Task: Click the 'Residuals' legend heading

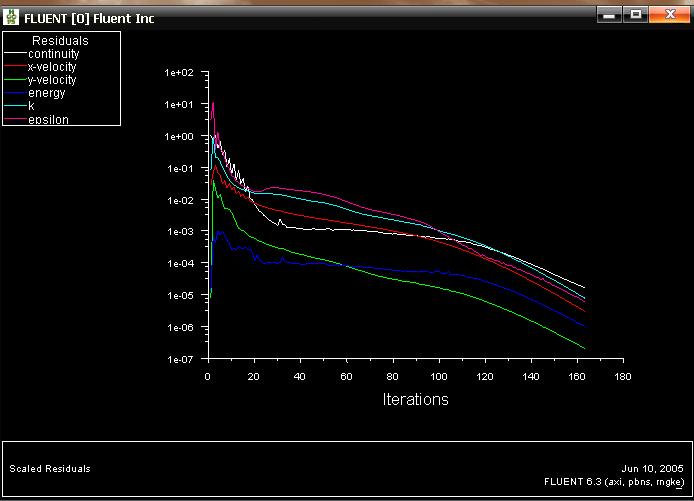Action: click(60, 41)
